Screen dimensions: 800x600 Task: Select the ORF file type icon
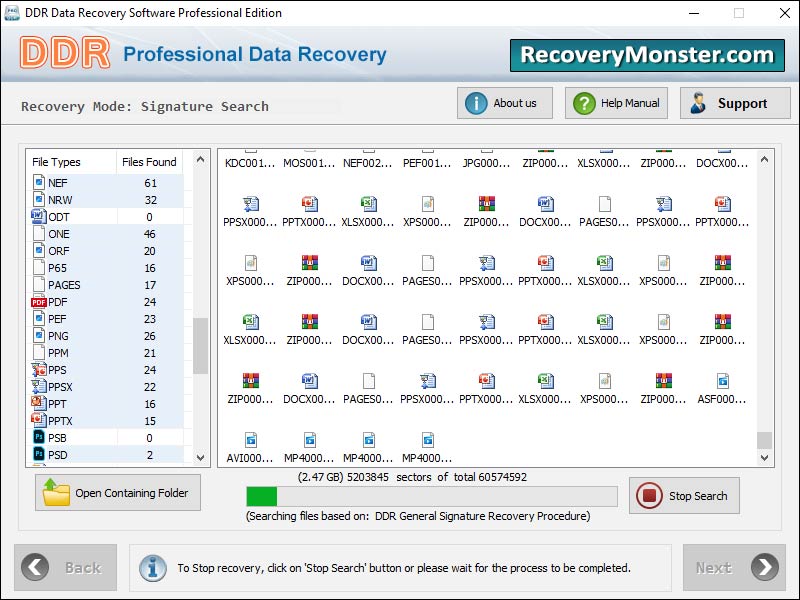pos(39,250)
